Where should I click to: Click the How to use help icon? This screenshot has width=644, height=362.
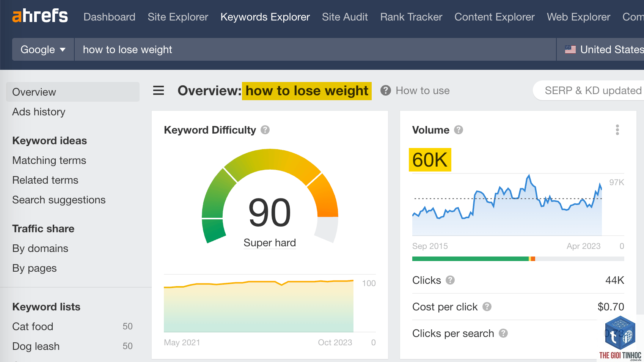[385, 90]
